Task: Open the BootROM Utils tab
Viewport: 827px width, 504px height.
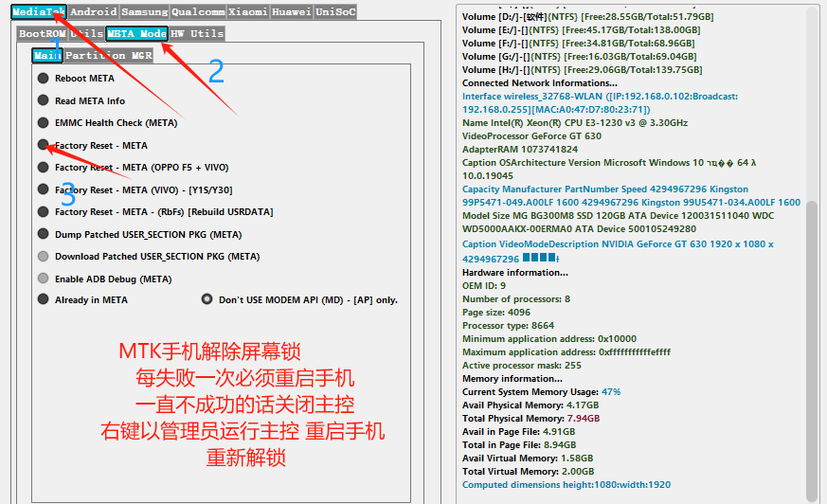Action: tap(61, 34)
